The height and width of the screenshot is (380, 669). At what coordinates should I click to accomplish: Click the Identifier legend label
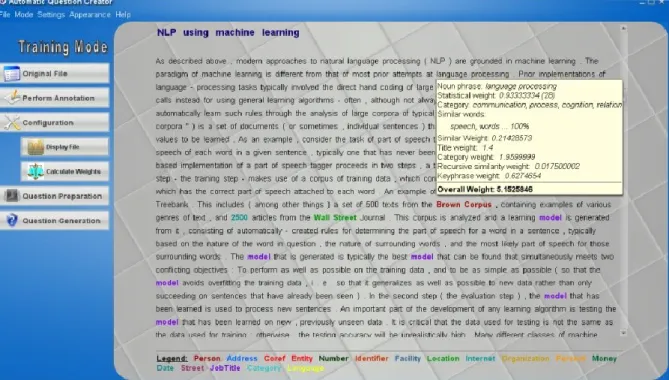(372, 358)
